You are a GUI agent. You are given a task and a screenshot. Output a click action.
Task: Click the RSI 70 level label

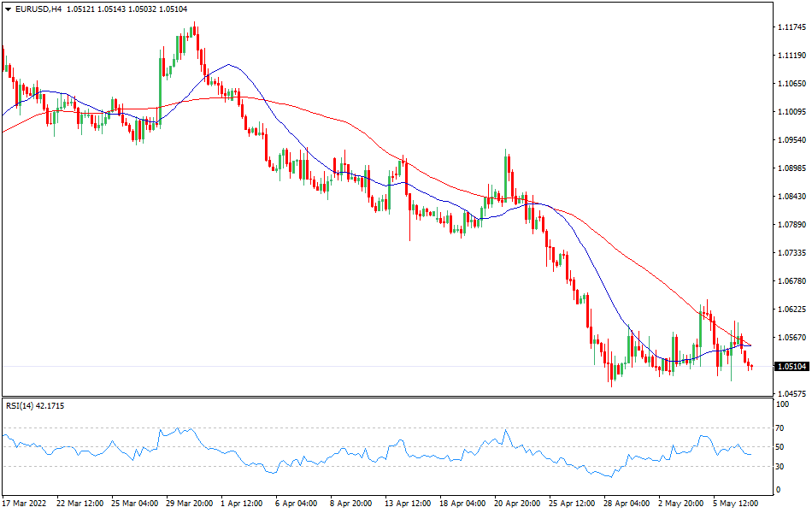click(x=780, y=427)
